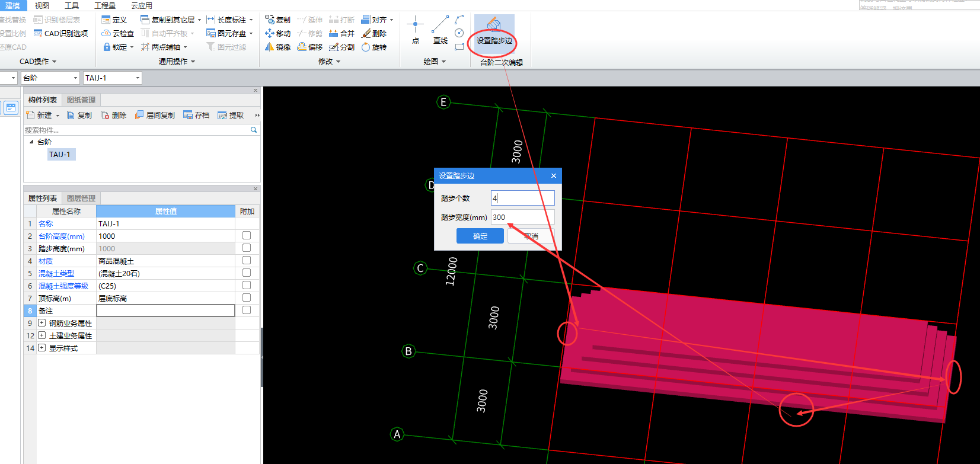Viewport: 980px width, 464px height.
Task: Open the 图层管理 tab
Action: (x=81, y=198)
